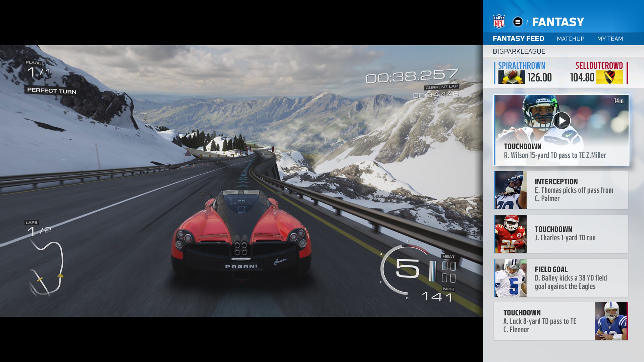This screenshot has width=644, height=362.
Task: Open the round hamburger menu icon
Action: [x=518, y=22]
